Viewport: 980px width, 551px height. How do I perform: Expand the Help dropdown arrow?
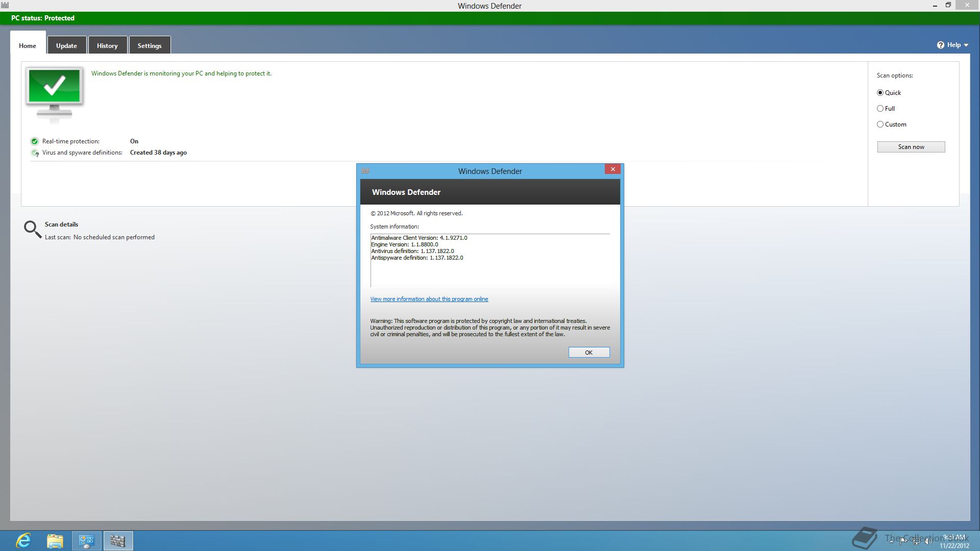click(966, 45)
